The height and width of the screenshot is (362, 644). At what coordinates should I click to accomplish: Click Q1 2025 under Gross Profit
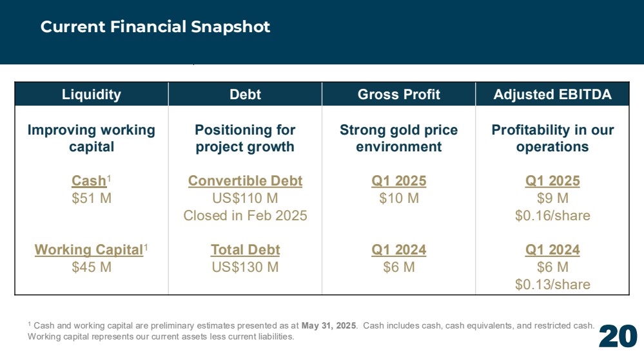(x=399, y=180)
